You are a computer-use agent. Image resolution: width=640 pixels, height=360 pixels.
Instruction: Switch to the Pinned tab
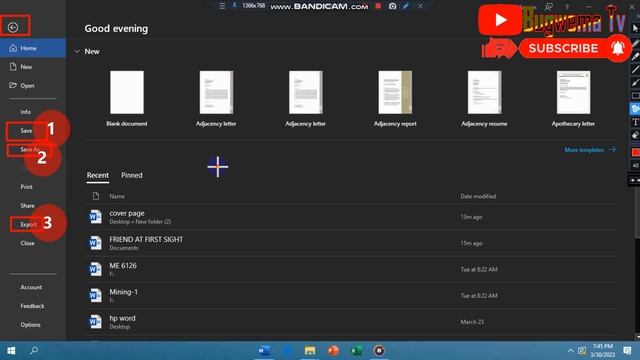click(x=131, y=175)
